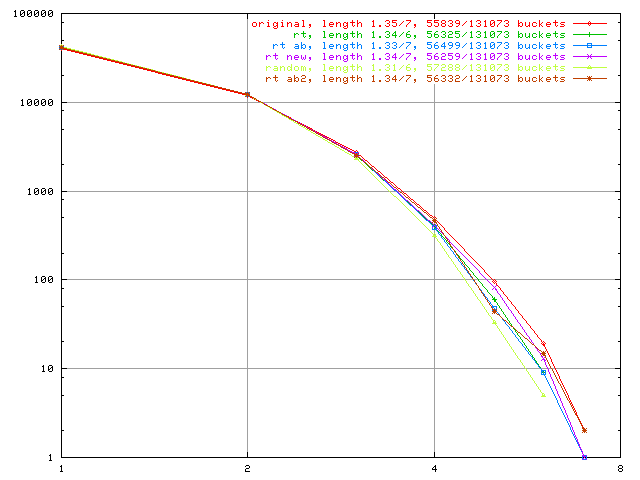Screen dimensions: 640x480
Task: Click the blue 'rt ab' legend line marker
Action: [x=590, y=45]
